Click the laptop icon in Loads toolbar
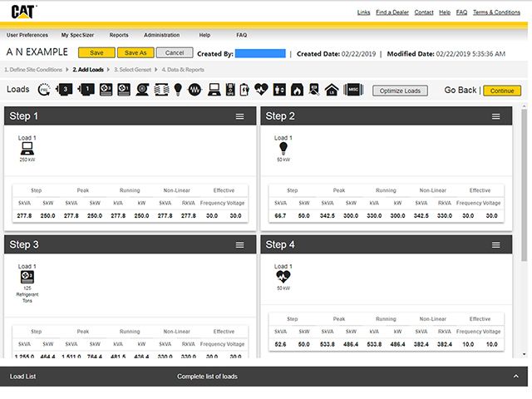 [214, 90]
